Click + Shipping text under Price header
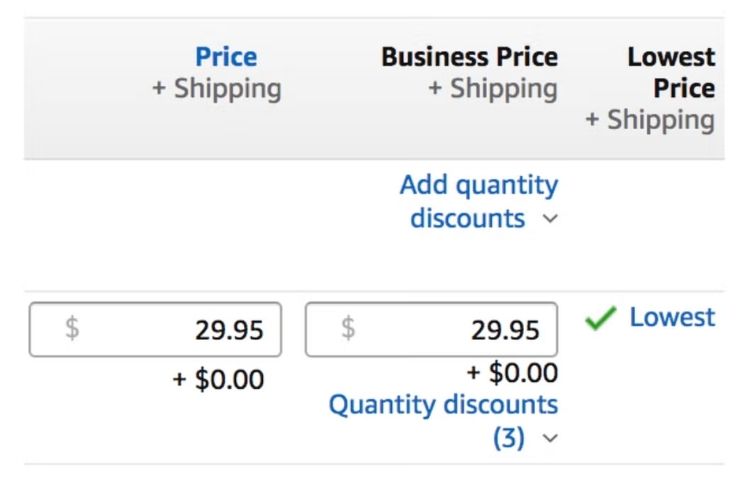This screenshot has width=750, height=481. pyautogui.click(x=217, y=89)
